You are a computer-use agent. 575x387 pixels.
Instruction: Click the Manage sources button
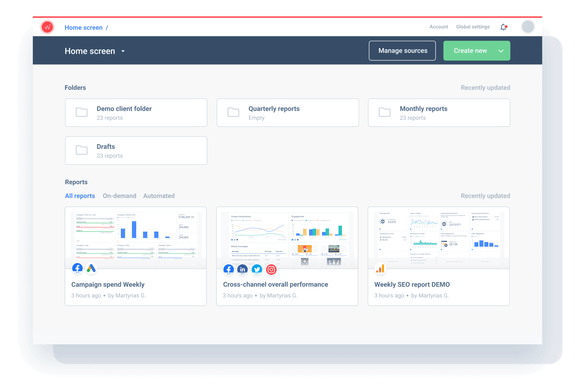(402, 51)
